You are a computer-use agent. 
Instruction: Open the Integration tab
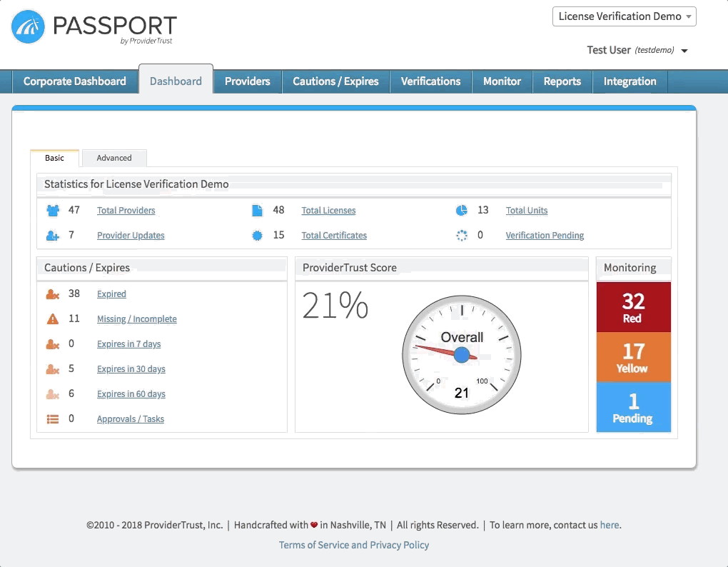[630, 81]
